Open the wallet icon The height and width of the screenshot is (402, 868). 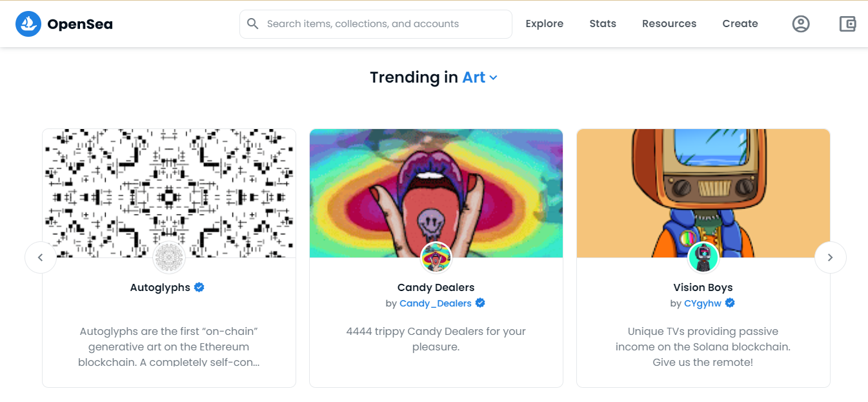tap(847, 24)
